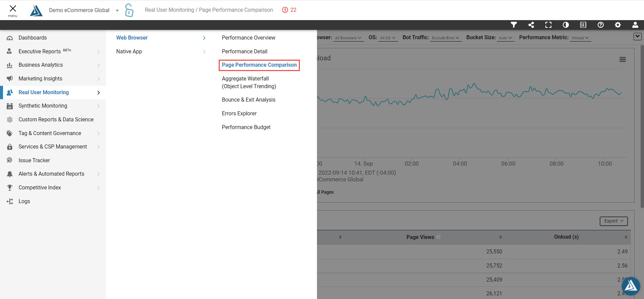Click the Marketing Insights megaphone icon
The height and width of the screenshot is (299, 644).
10,78
